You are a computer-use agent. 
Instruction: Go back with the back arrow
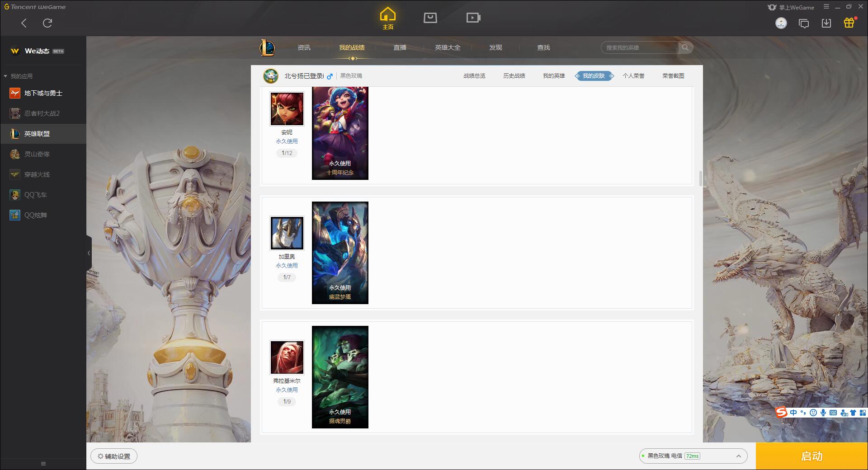pyautogui.click(x=24, y=23)
